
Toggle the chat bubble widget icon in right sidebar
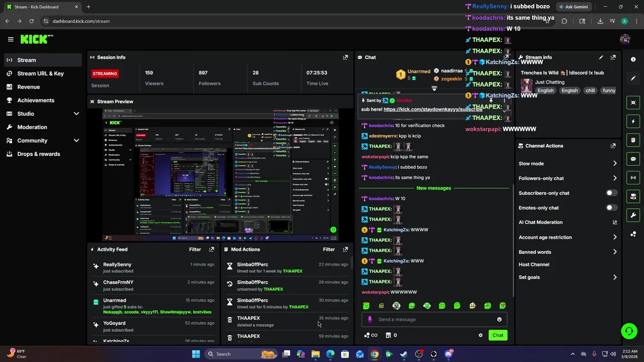[x=633, y=159]
